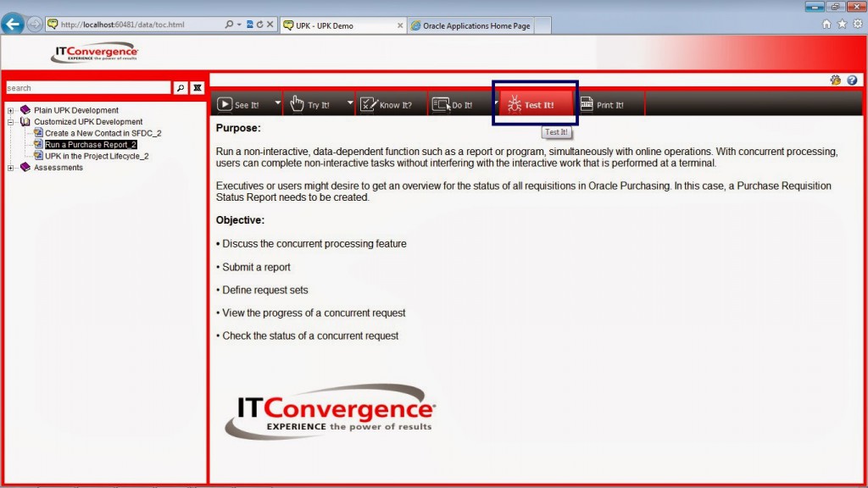Image resolution: width=868 pixels, height=488 pixels.
Task: Switch to the Oracle Applications Home Page tab
Action: point(470,25)
